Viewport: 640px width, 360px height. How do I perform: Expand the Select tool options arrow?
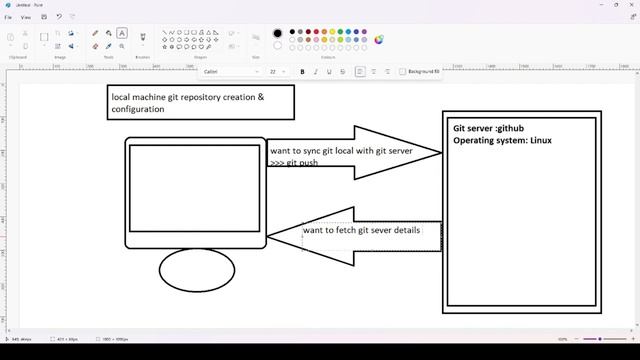point(44,46)
